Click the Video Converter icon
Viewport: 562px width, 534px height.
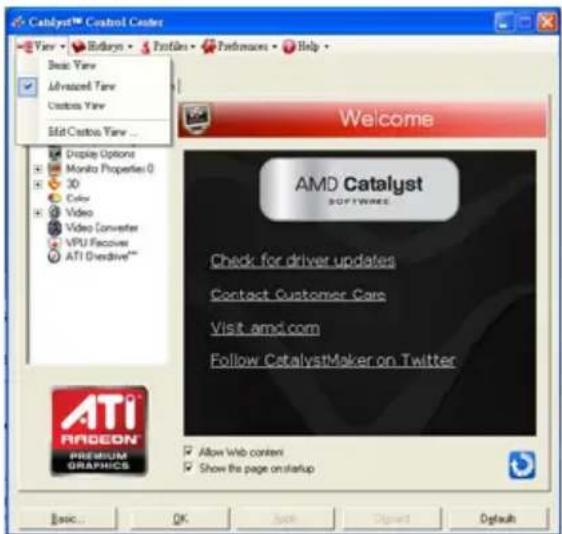tap(55, 228)
